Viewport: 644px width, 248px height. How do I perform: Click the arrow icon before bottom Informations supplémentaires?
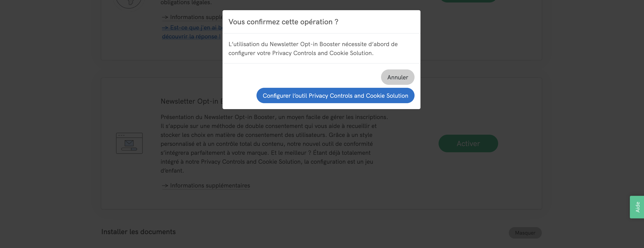tap(165, 186)
